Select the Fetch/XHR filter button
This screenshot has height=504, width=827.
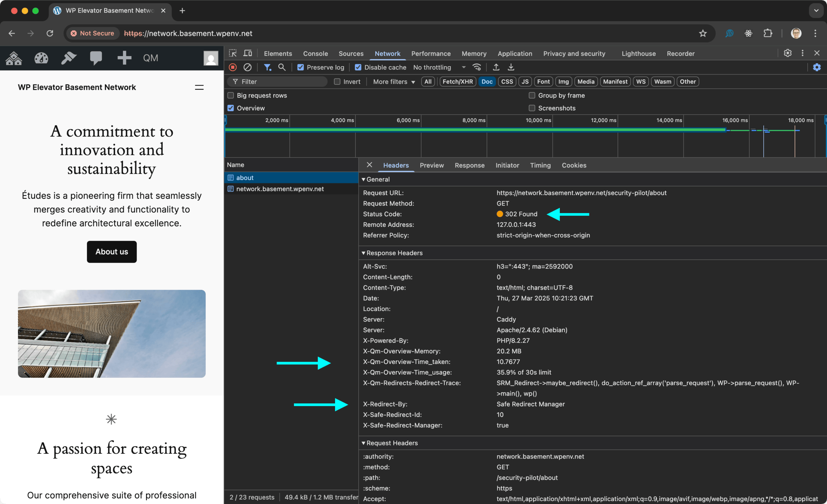[x=457, y=82]
